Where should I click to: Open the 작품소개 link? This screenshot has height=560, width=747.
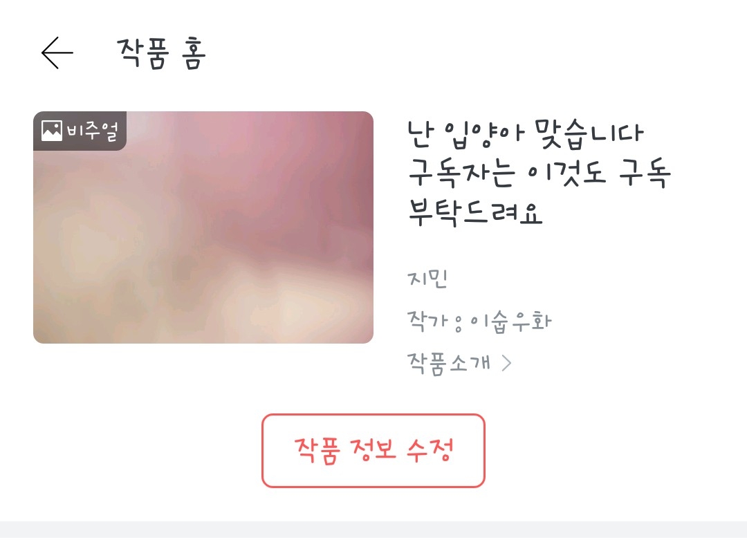tap(448, 364)
